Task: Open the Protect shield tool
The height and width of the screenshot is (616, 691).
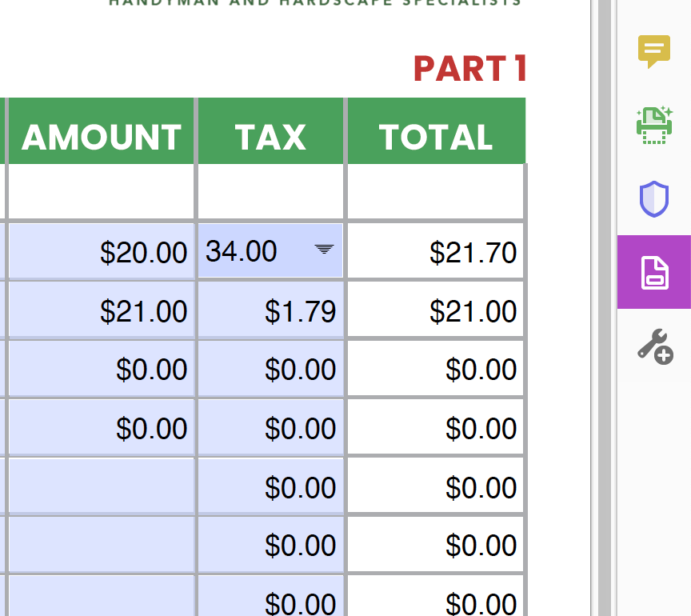Action: point(653,198)
